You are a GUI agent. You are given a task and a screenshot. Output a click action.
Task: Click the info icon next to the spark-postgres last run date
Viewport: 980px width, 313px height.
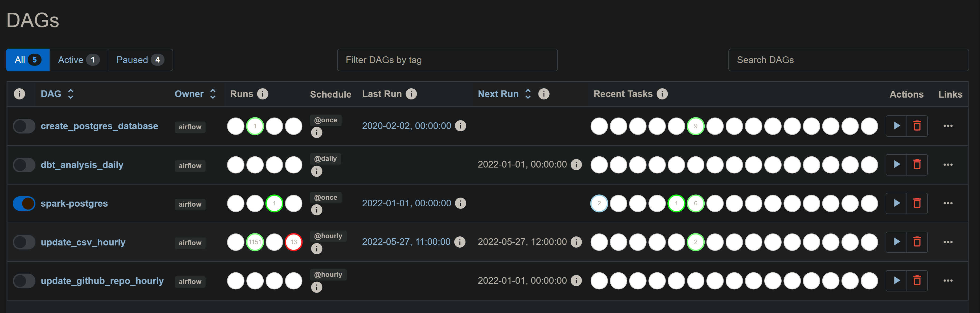click(460, 203)
